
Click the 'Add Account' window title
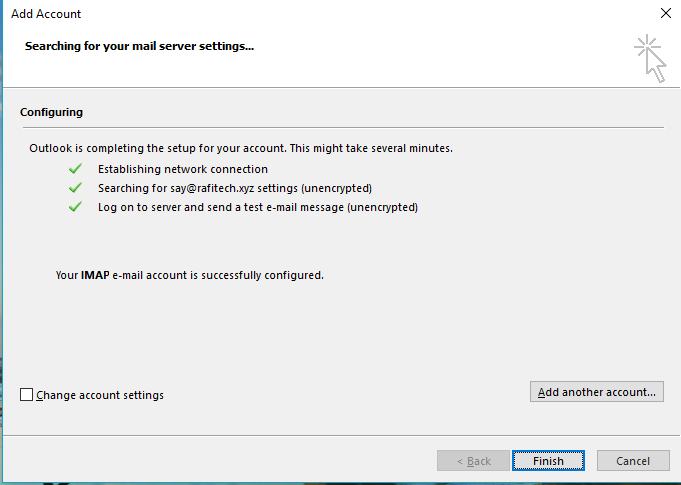click(46, 14)
